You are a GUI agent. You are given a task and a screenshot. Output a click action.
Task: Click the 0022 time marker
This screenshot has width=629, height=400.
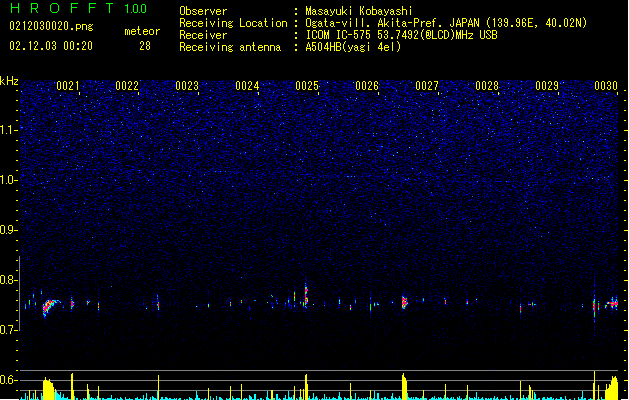(127, 86)
